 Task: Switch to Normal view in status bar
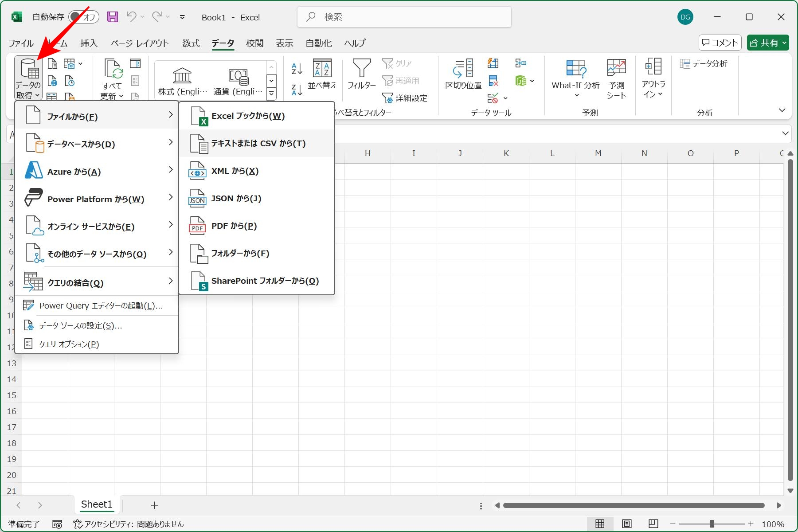[x=600, y=524]
